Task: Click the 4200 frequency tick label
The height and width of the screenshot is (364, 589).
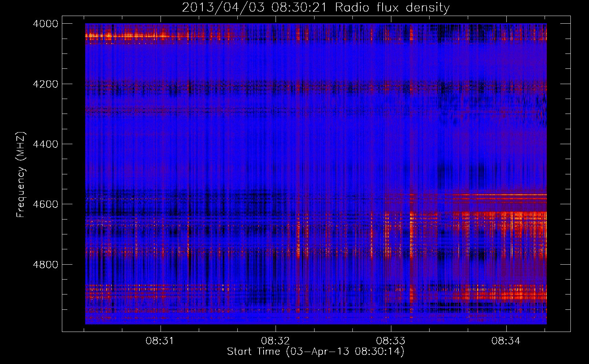Action: [46, 84]
